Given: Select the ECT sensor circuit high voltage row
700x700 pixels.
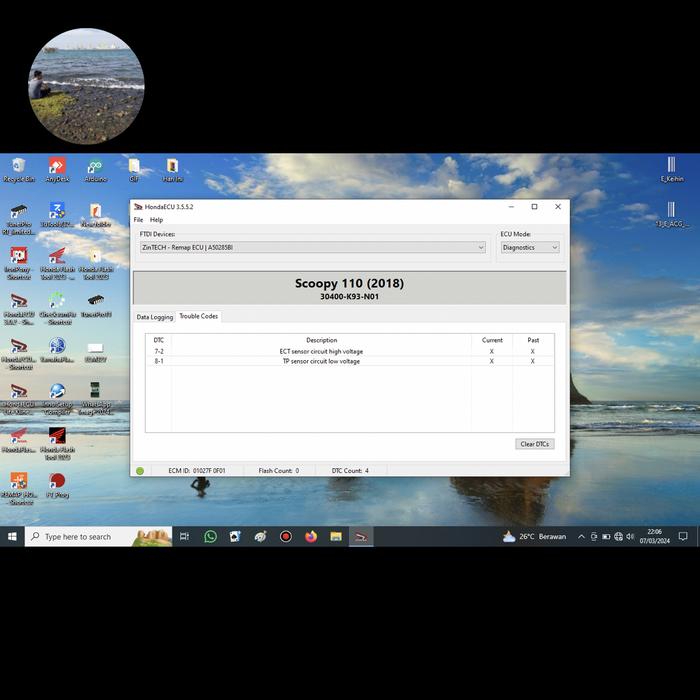Looking at the screenshot, I should (x=321, y=352).
